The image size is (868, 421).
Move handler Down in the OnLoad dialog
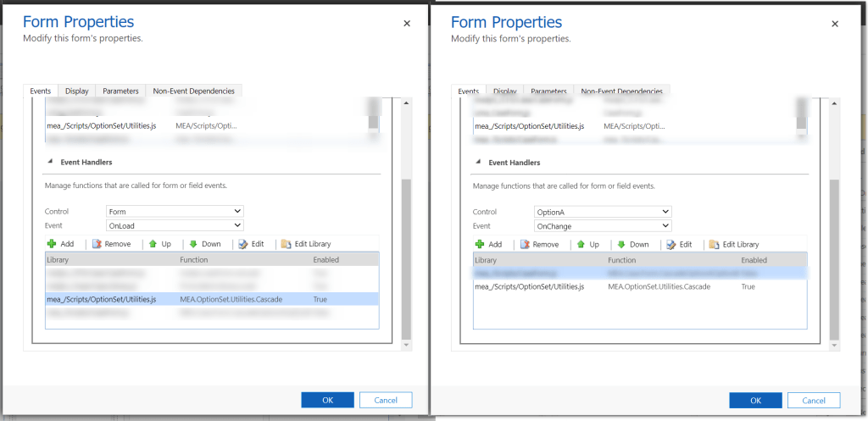(193, 244)
